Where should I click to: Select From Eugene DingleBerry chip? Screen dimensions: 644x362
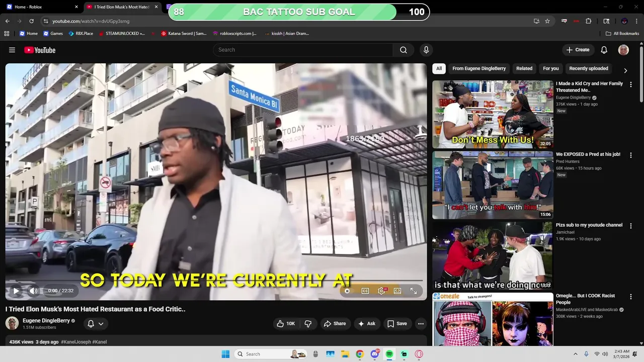(479, 68)
